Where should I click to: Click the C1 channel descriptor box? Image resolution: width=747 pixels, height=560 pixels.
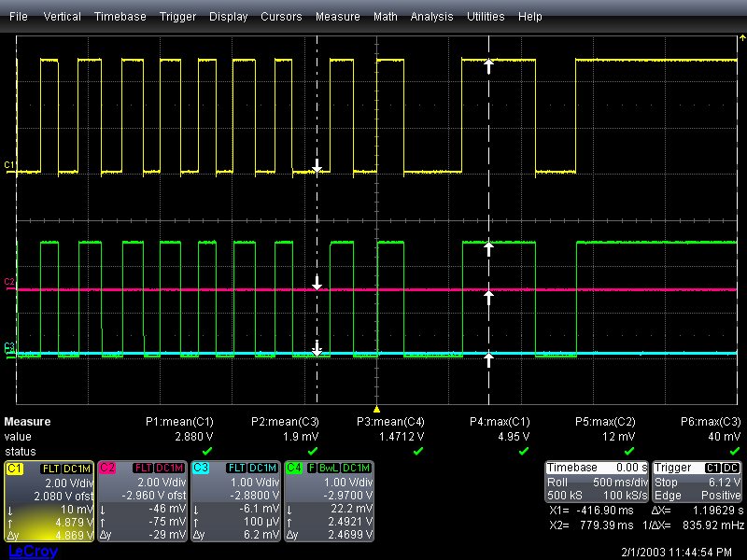coord(49,501)
